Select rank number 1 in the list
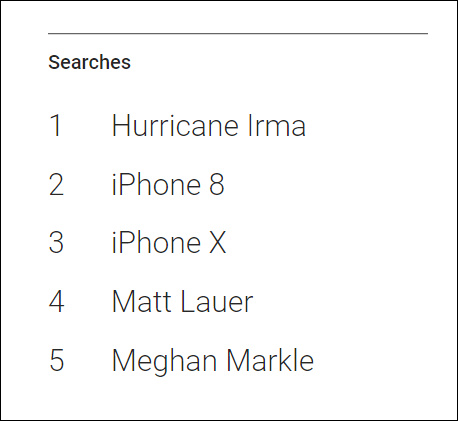Viewport: 458px width, 421px height. [56, 125]
